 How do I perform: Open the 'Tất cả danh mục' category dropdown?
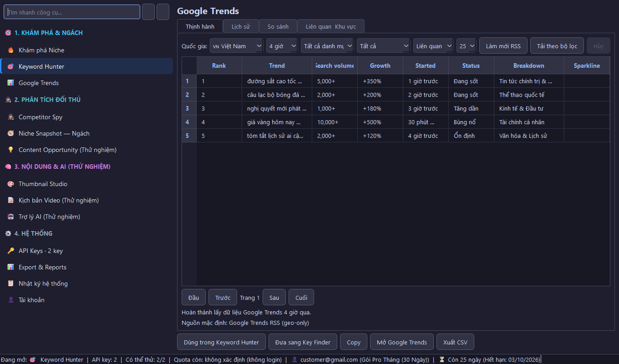[327, 46]
